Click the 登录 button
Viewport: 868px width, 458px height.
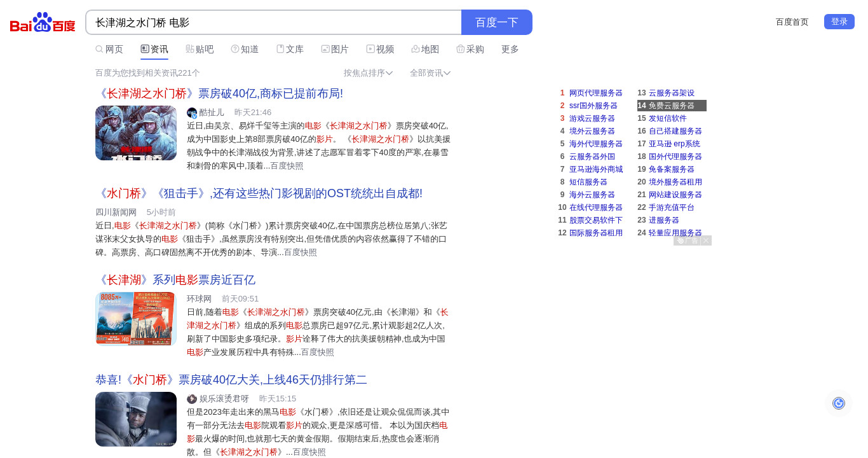pos(839,22)
